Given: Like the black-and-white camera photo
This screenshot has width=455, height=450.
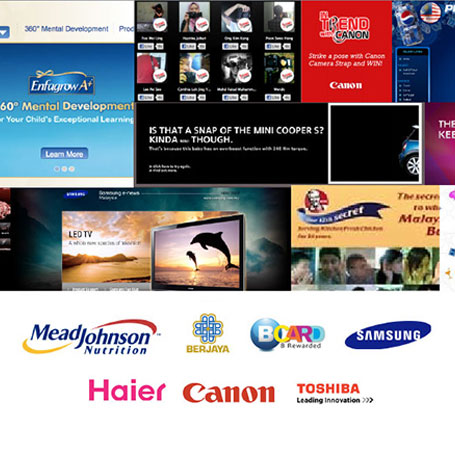Looking at the screenshot, I should point(230,97).
